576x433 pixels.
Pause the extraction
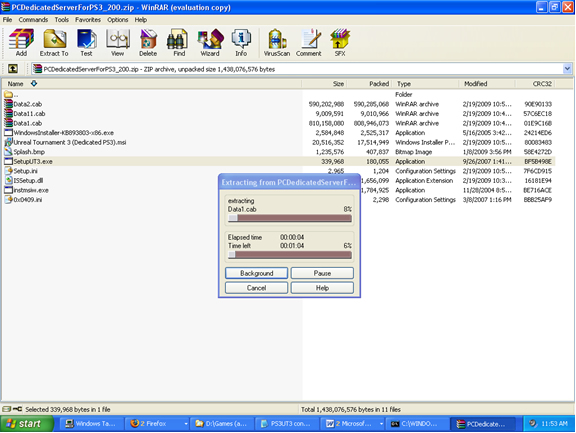coord(322,273)
